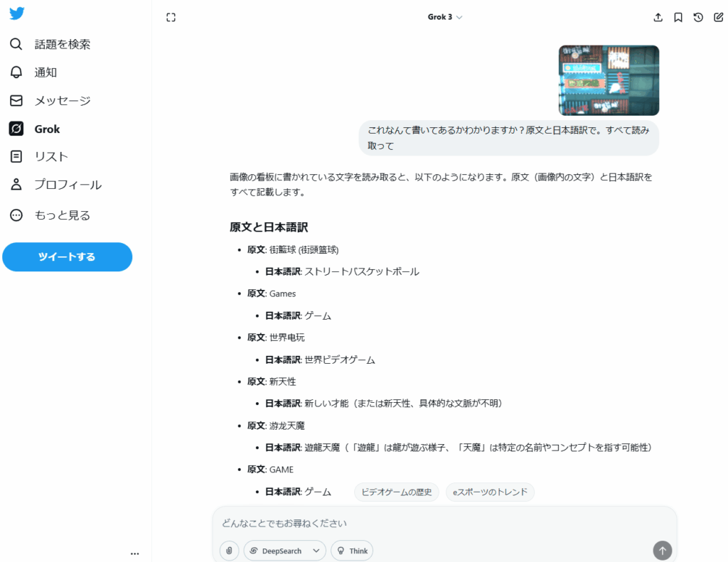Click the text 世界电玩

click(x=287, y=337)
